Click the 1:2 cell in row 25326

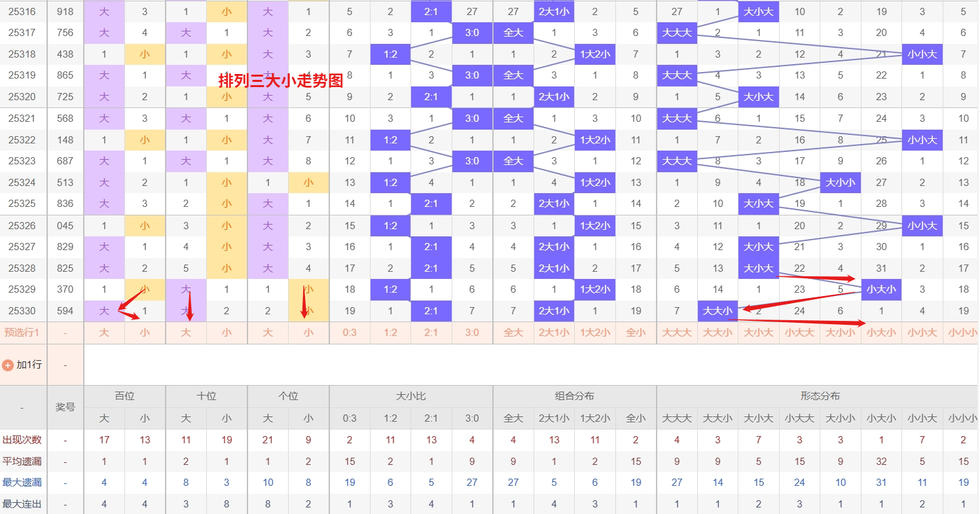pyautogui.click(x=390, y=226)
